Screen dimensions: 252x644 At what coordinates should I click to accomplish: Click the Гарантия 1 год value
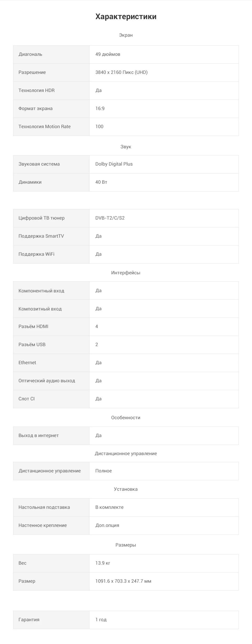101,620
